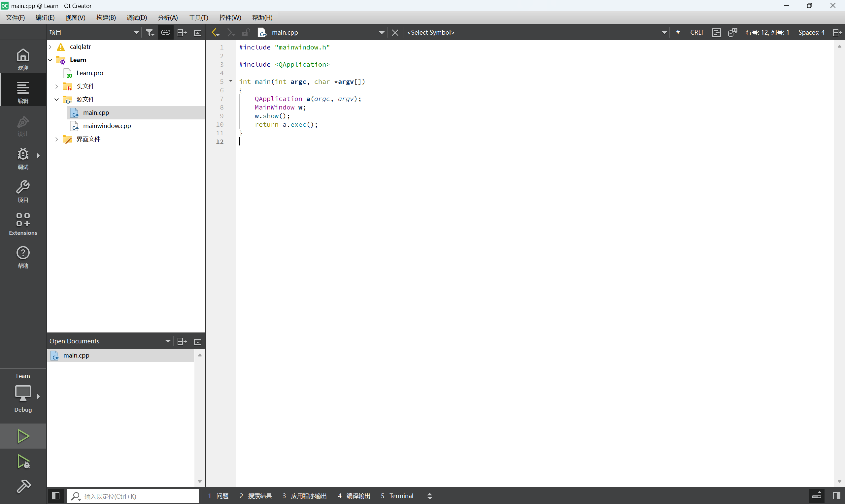Change Spaces: 4 indentation setting
This screenshot has height=504, width=845.
(x=812, y=32)
